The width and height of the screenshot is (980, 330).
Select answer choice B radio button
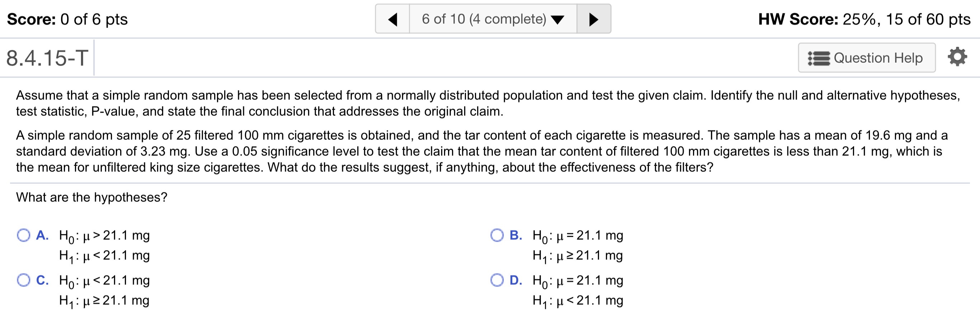[x=498, y=235]
